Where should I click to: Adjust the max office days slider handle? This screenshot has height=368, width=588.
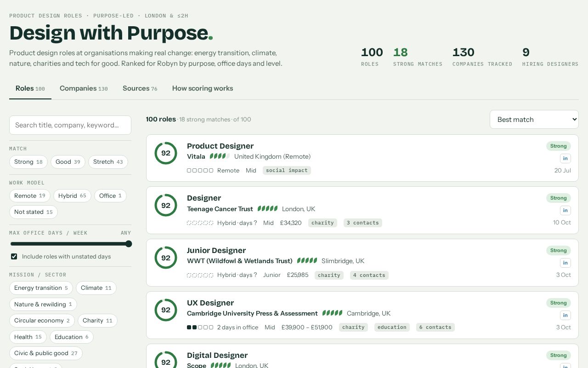[x=129, y=244]
